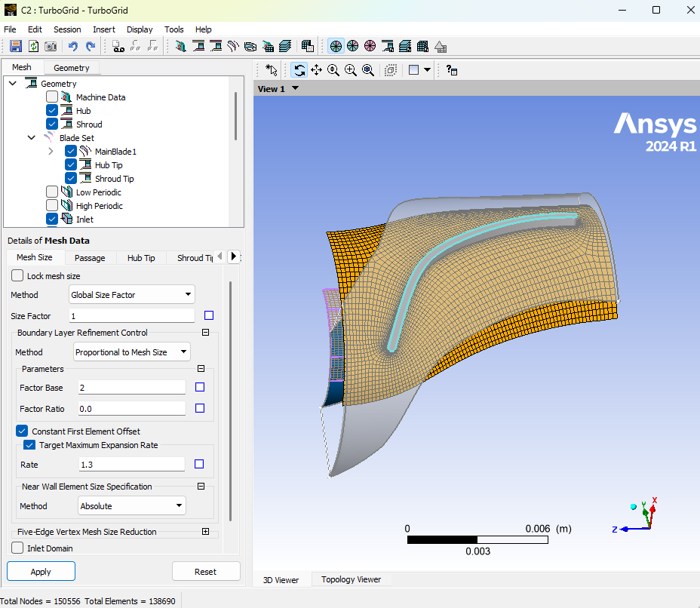The height and width of the screenshot is (608, 700).
Task: Click the pink mesh wheel toolbar icon
Action: coord(370,46)
